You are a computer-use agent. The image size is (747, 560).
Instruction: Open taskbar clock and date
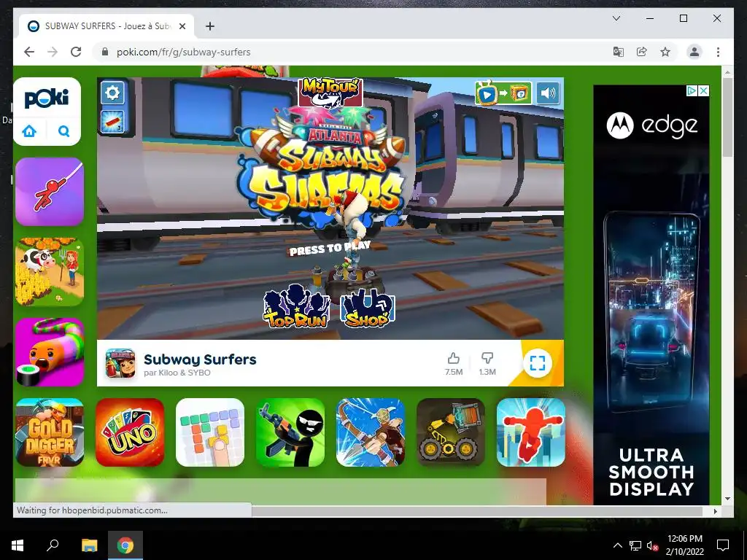coord(684,545)
